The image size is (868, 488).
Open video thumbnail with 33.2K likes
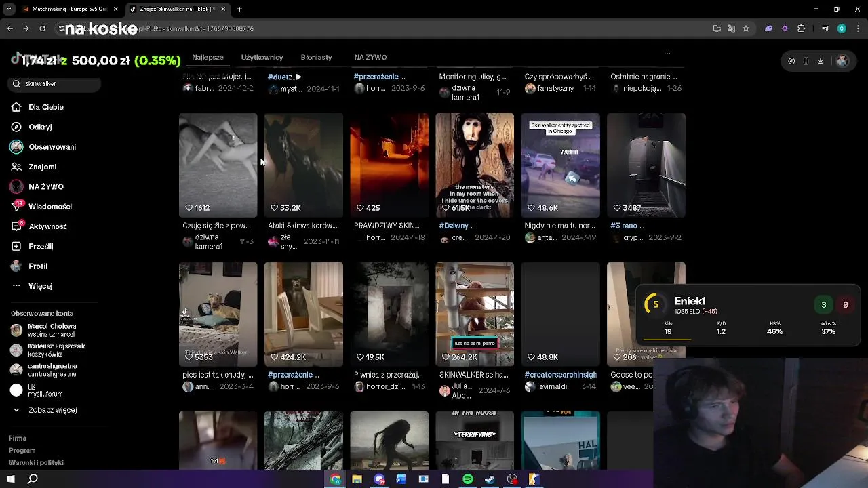coord(303,165)
